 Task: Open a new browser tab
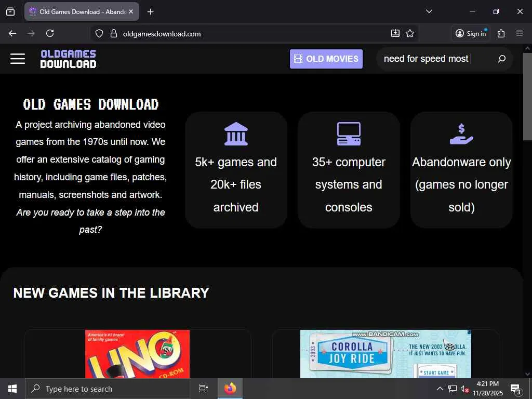pyautogui.click(x=150, y=12)
